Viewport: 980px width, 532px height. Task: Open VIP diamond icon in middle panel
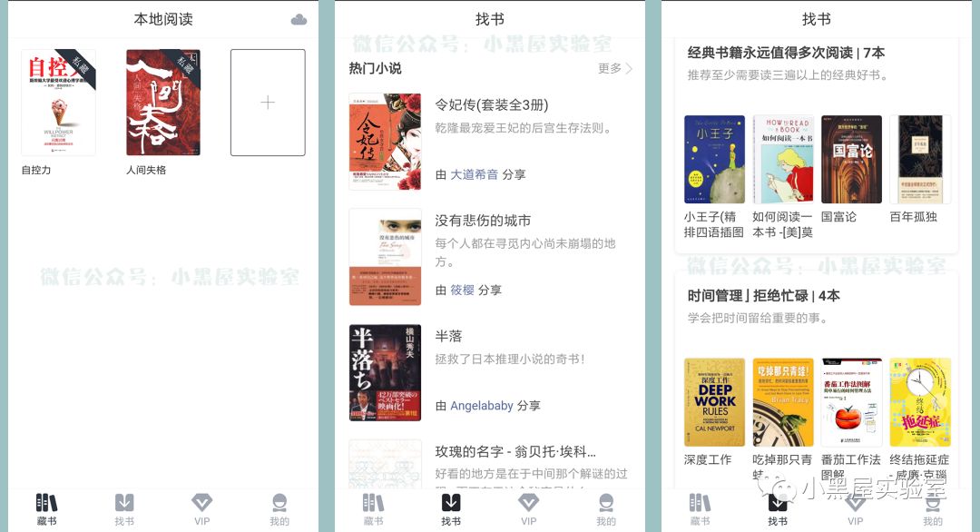(x=529, y=503)
